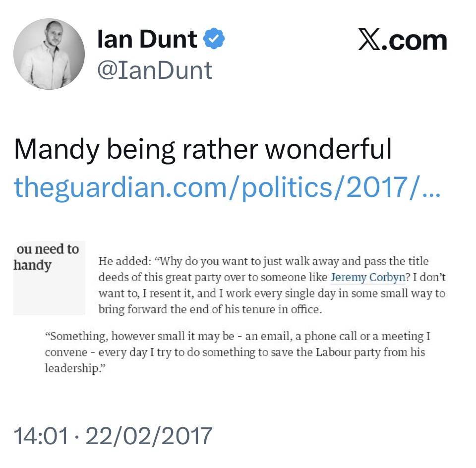Open the @IanDunt handle link
Image resolution: width=476 pixels, height=468 pixels.
pyautogui.click(x=155, y=70)
